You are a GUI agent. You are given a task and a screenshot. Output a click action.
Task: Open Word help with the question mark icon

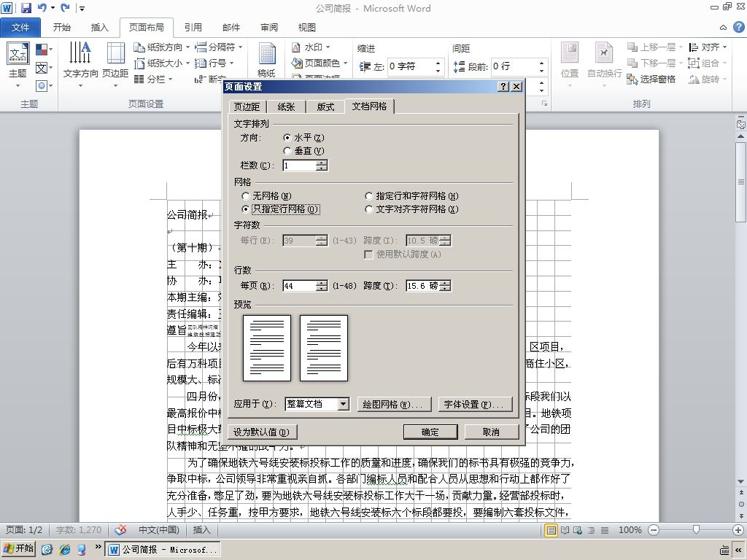(x=738, y=27)
